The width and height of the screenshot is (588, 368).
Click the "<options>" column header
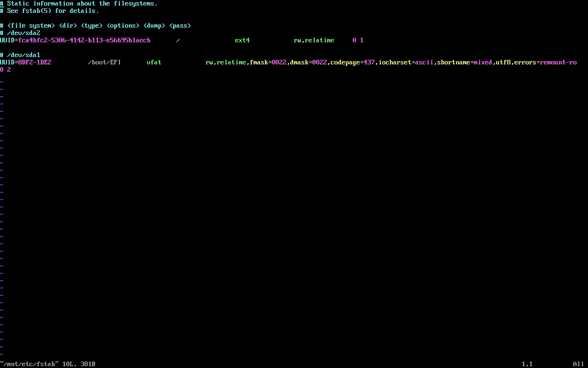[123, 26]
